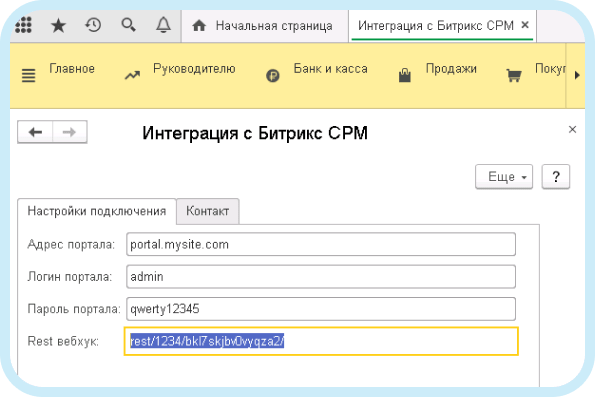Open the Еще dropdown menu

click(504, 176)
